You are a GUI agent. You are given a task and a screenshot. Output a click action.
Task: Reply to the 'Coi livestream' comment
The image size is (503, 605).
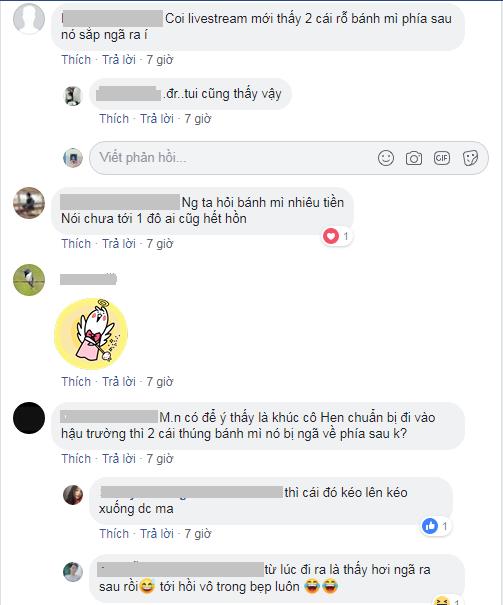(119, 60)
